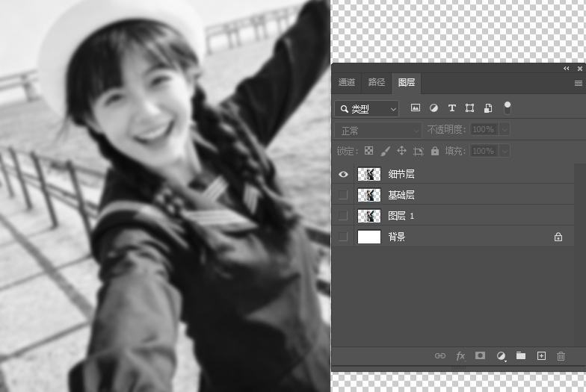Filter layers by pixel layer type

point(416,108)
